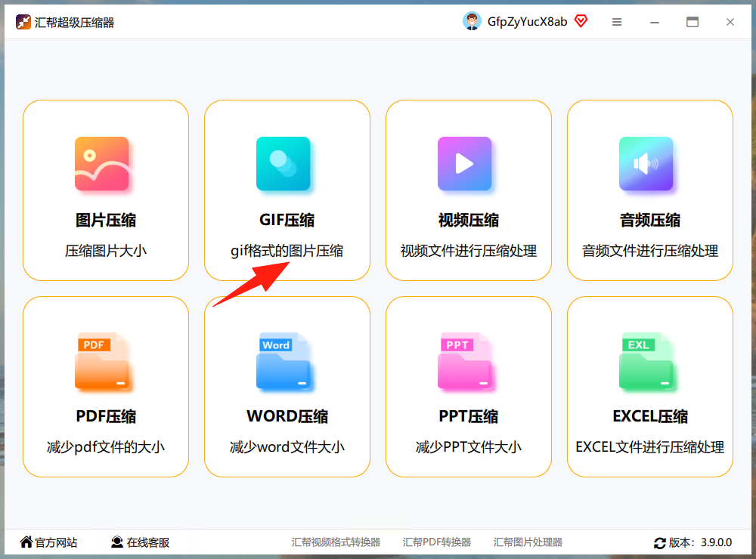Click the version refresh icon

point(659,543)
